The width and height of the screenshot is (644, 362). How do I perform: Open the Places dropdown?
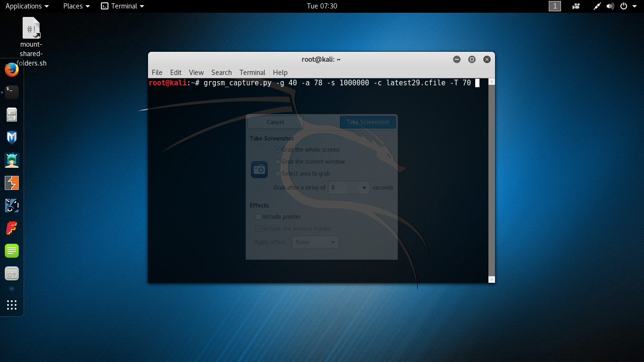tap(76, 6)
